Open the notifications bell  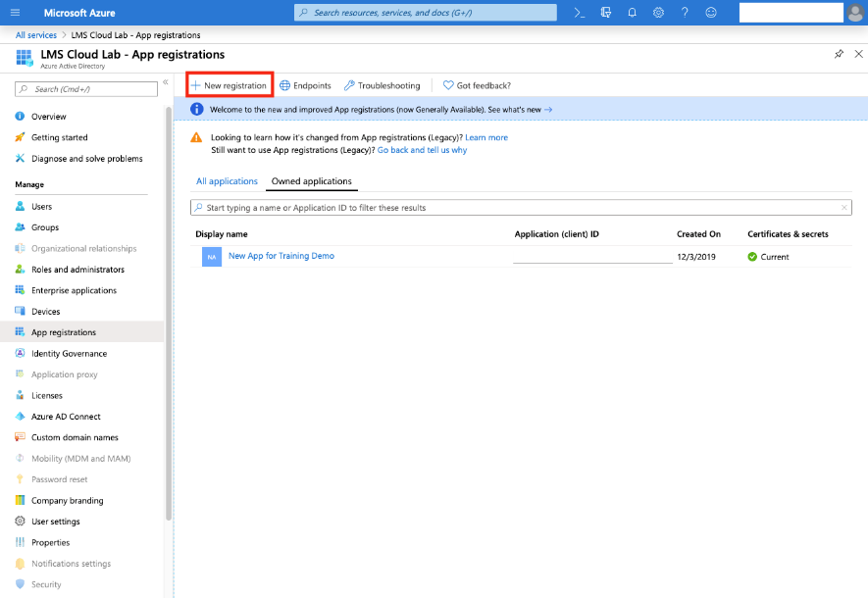[632, 12]
